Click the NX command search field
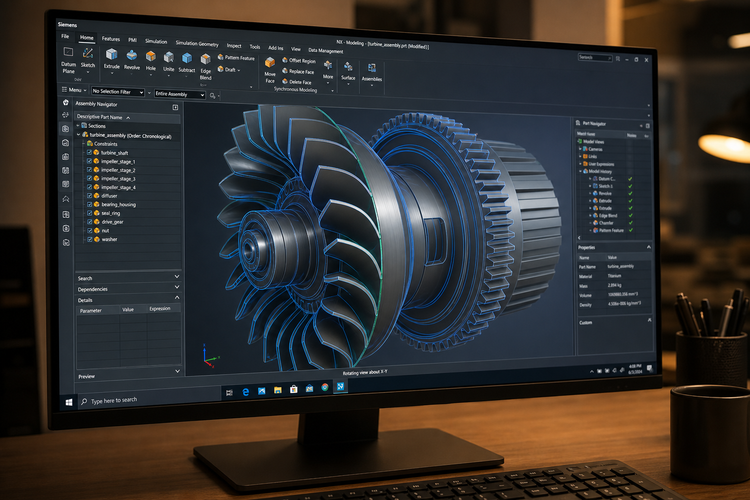This screenshot has width=750, height=500. (595, 57)
